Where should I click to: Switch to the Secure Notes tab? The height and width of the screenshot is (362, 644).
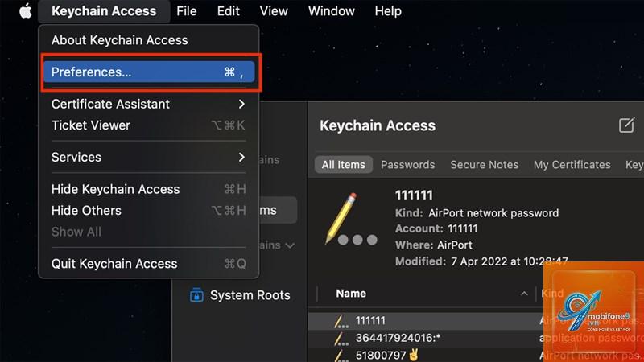485,165
